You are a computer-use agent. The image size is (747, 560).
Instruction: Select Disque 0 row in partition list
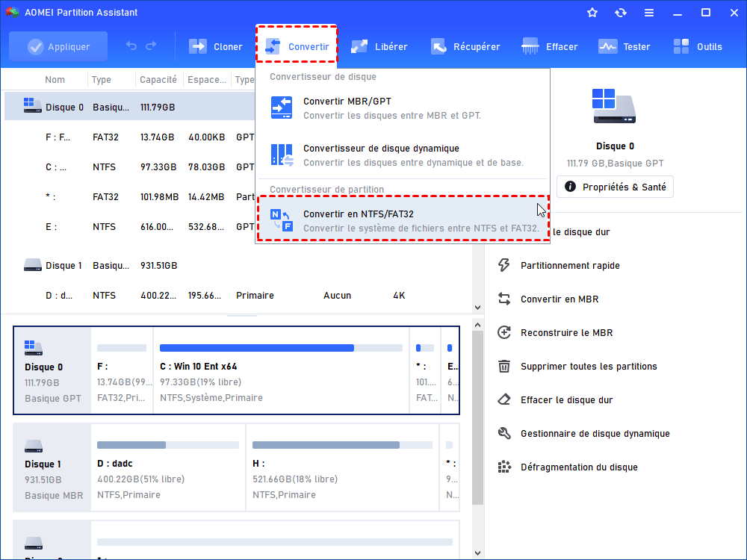pos(129,107)
